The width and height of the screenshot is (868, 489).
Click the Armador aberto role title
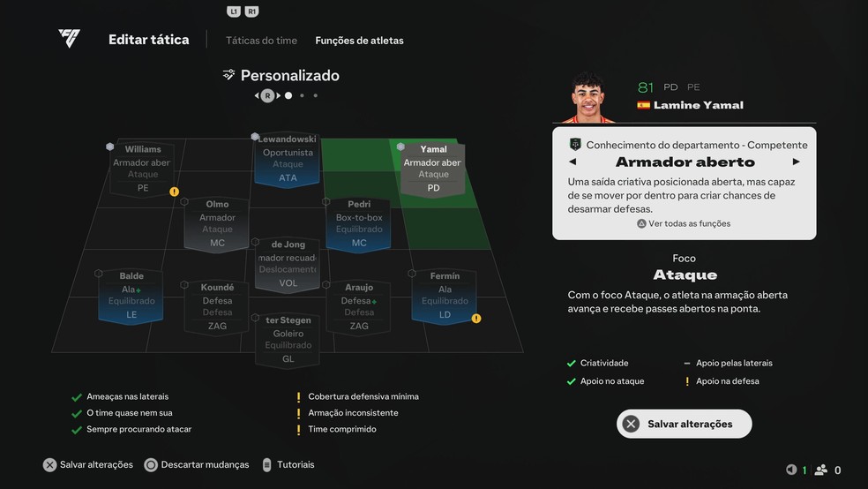685,162
